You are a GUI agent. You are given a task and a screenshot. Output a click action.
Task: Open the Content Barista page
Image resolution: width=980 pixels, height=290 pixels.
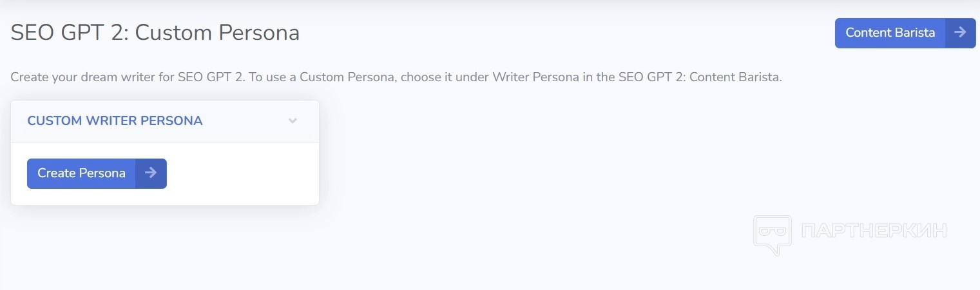point(890,33)
